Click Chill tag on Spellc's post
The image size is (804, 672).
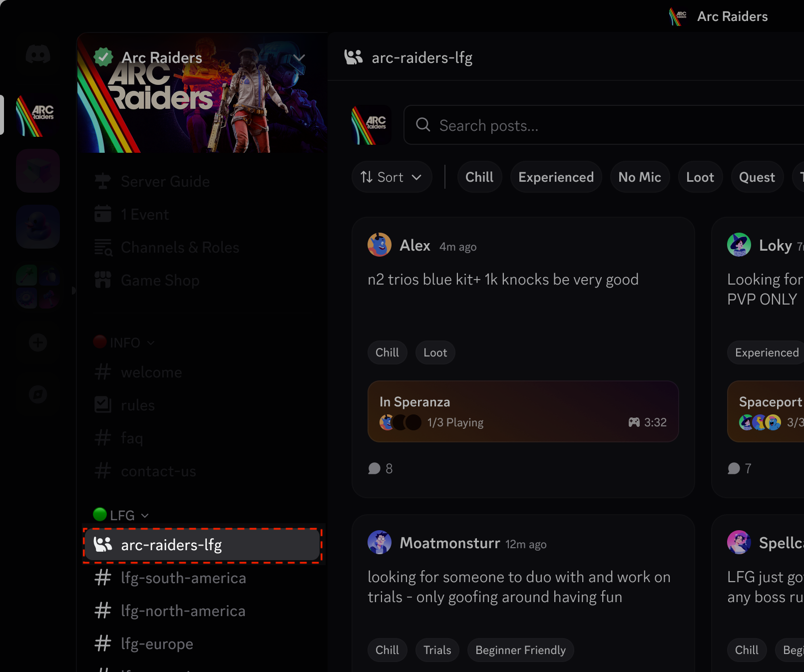point(747,650)
